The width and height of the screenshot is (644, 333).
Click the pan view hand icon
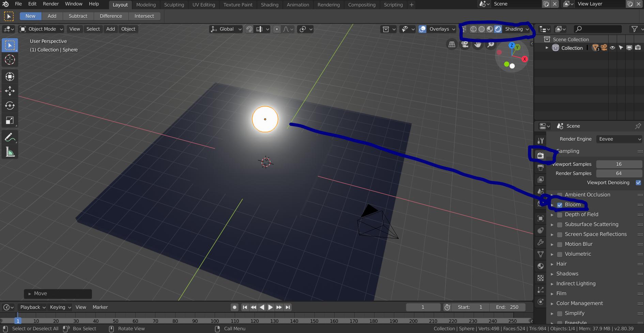[478, 44]
